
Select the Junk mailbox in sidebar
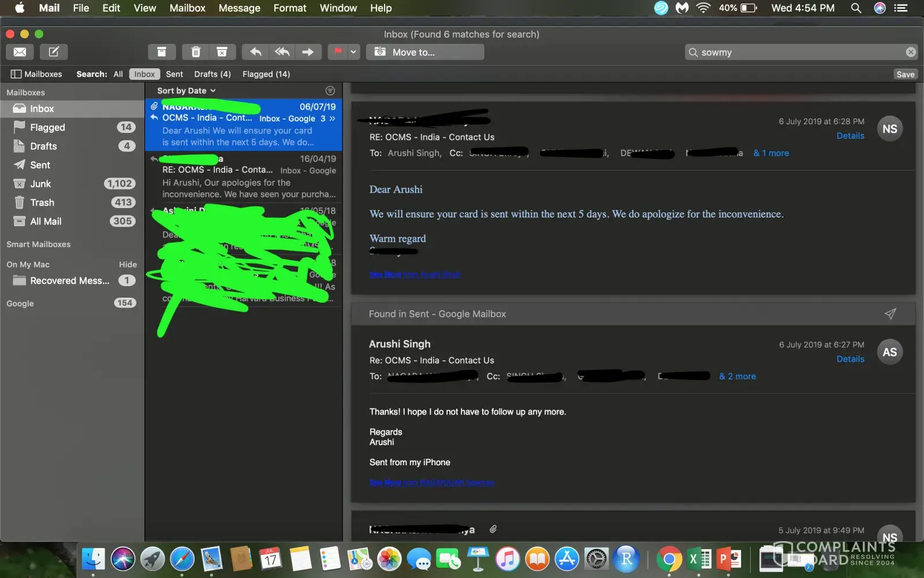pyautogui.click(x=40, y=184)
